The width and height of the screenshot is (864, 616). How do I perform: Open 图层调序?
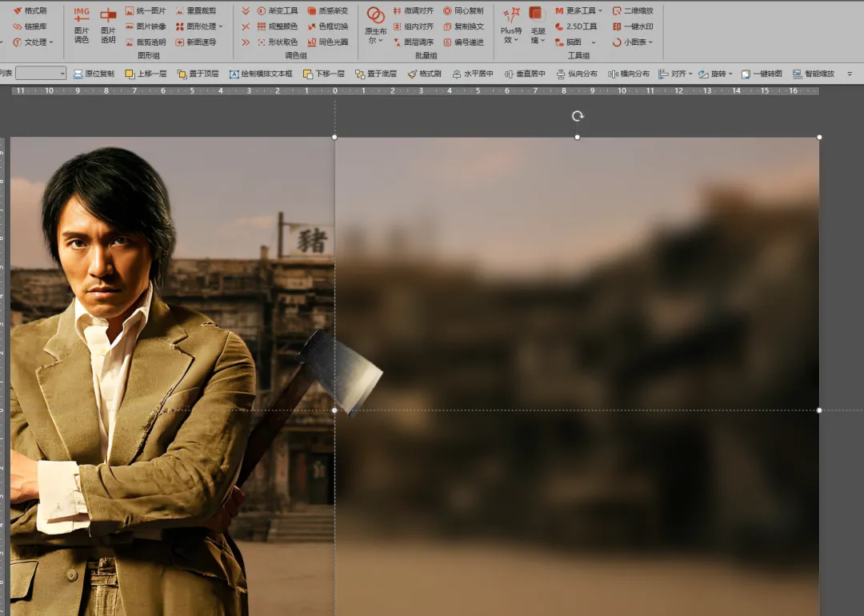[x=413, y=42]
